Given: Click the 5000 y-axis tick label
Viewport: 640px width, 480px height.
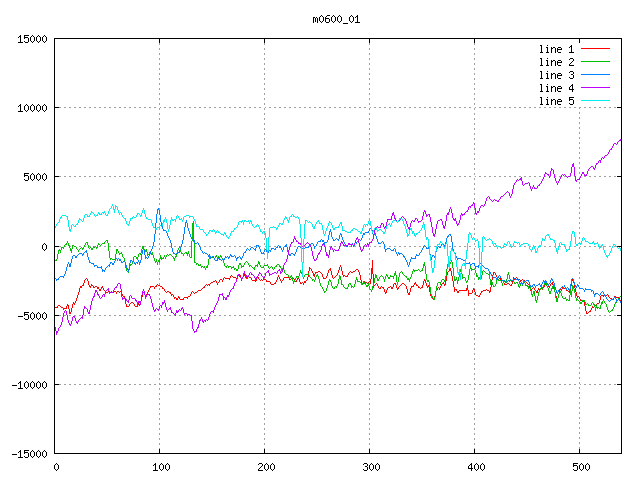Looking at the screenshot, I should tap(35, 177).
